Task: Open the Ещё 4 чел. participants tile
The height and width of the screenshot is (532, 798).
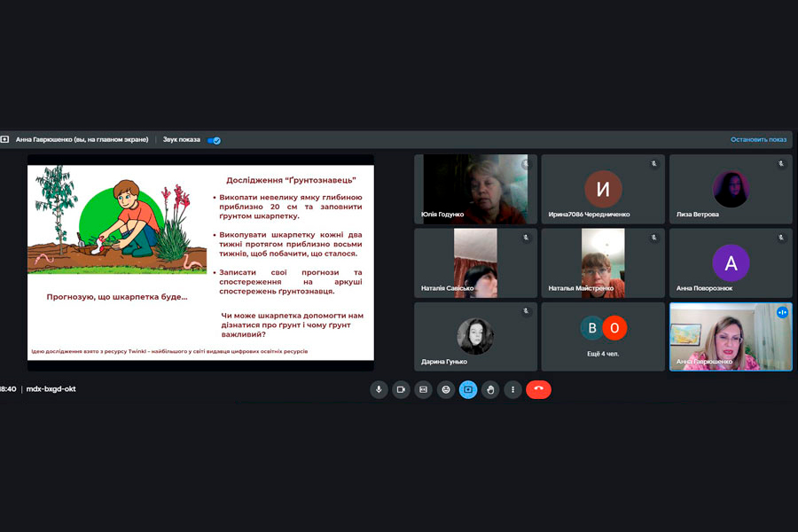Action: click(603, 337)
